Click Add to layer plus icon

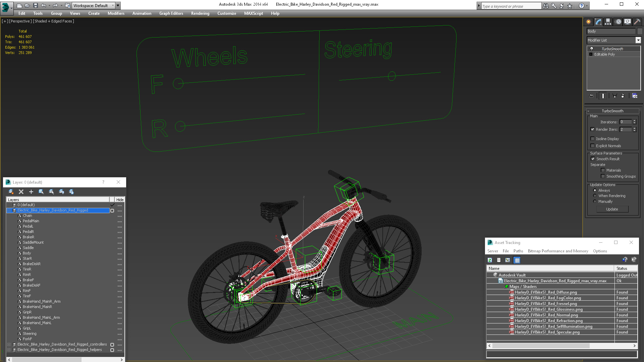click(x=31, y=192)
